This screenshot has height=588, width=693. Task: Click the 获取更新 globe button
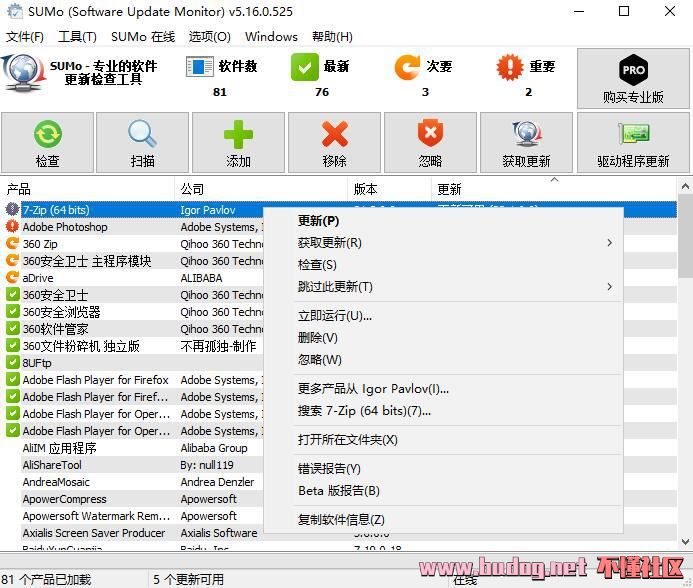click(x=526, y=142)
